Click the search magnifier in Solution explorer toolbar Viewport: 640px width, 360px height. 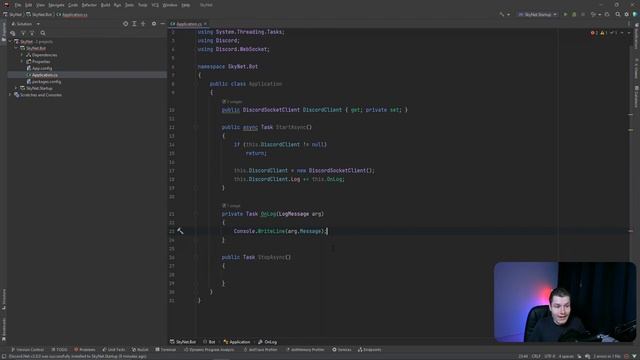click(x=43, y=33)
